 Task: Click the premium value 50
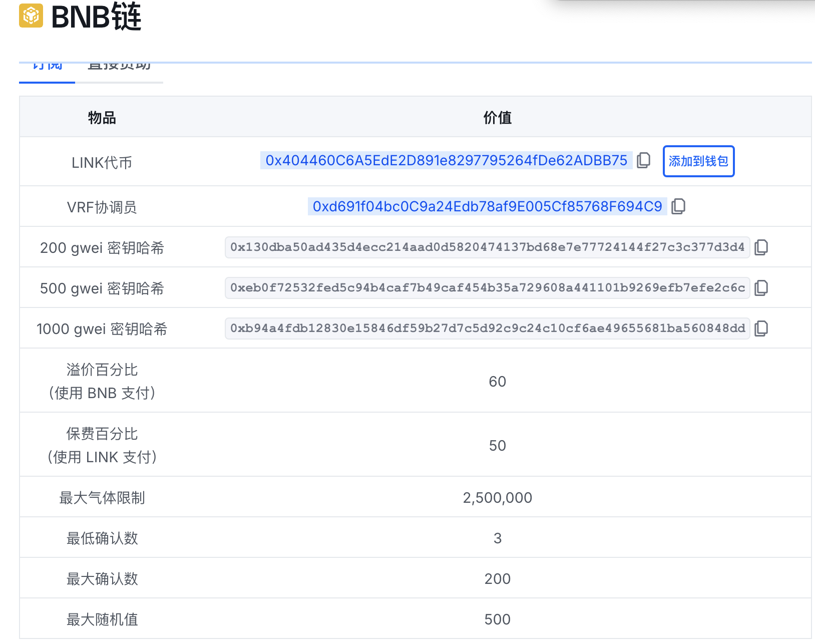(x=497, y=446)
